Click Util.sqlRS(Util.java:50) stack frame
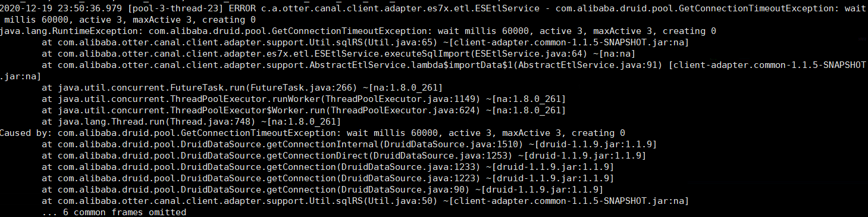Screen dimensions: 868x217 point(365,201)
